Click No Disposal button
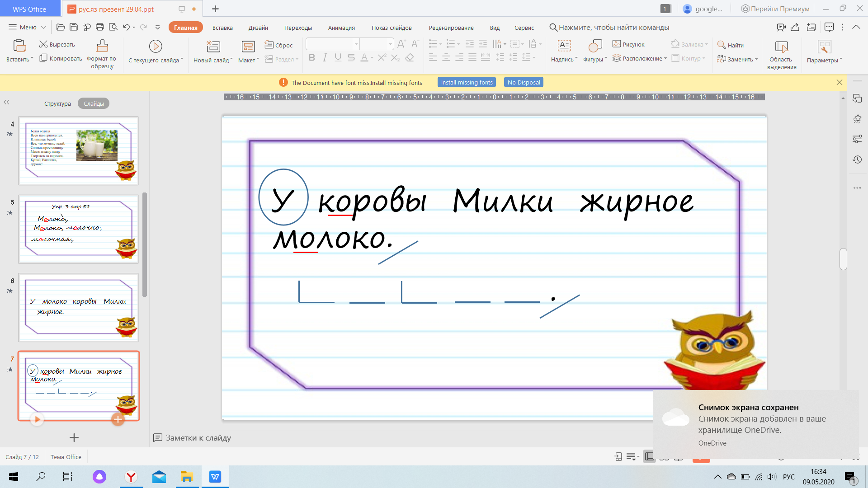Screen dimensions: 868x488 [524, 82]
